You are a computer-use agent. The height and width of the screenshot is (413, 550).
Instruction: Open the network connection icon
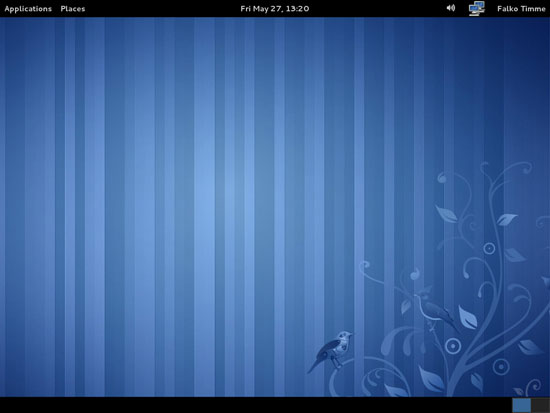pos(477,8)
